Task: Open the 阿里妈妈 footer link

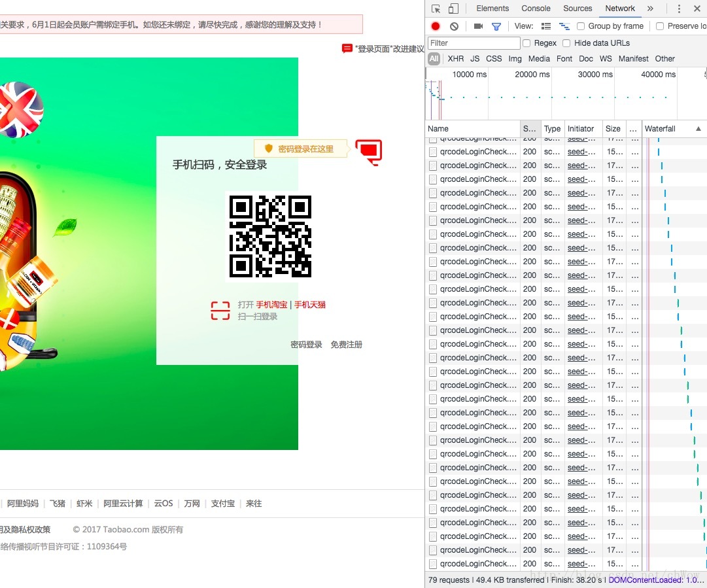Action: click(22, 503)
